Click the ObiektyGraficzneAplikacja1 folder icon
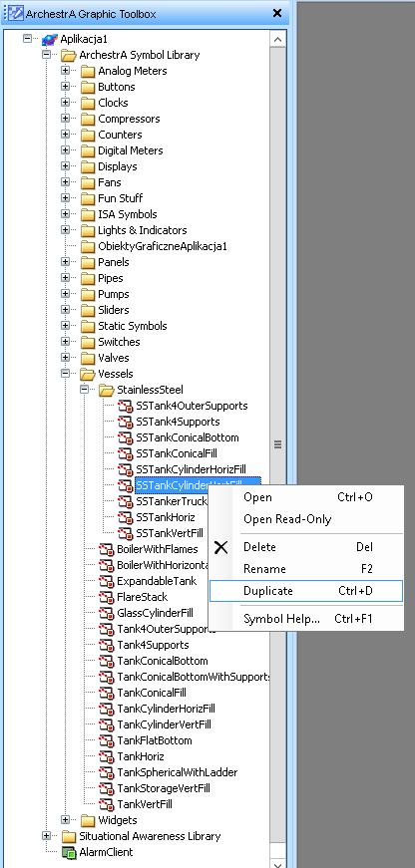 tap(88, 246)
